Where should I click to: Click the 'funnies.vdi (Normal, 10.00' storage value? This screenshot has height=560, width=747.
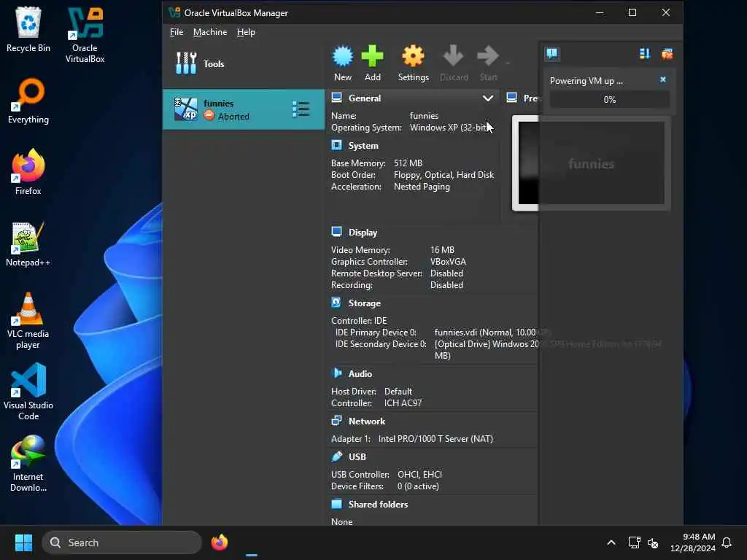(x=485, y=332)
